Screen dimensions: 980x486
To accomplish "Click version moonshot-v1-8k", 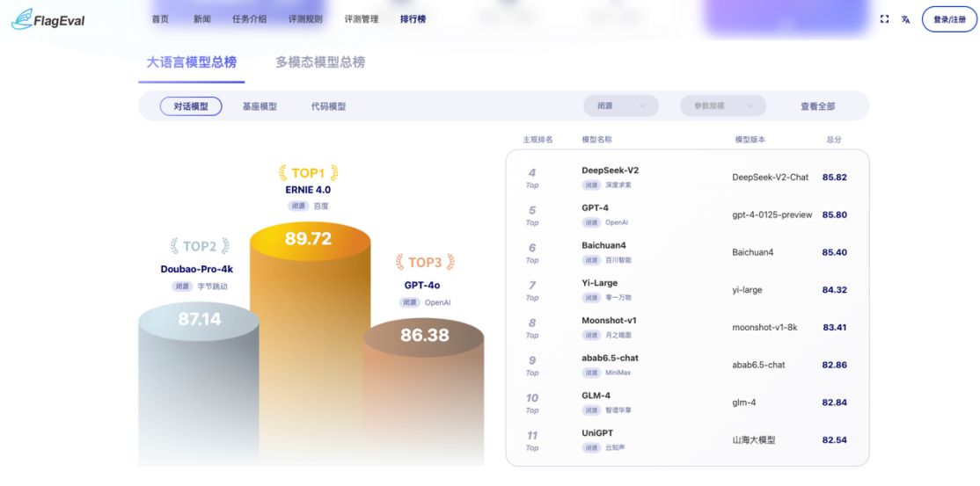I will point(764,327).
